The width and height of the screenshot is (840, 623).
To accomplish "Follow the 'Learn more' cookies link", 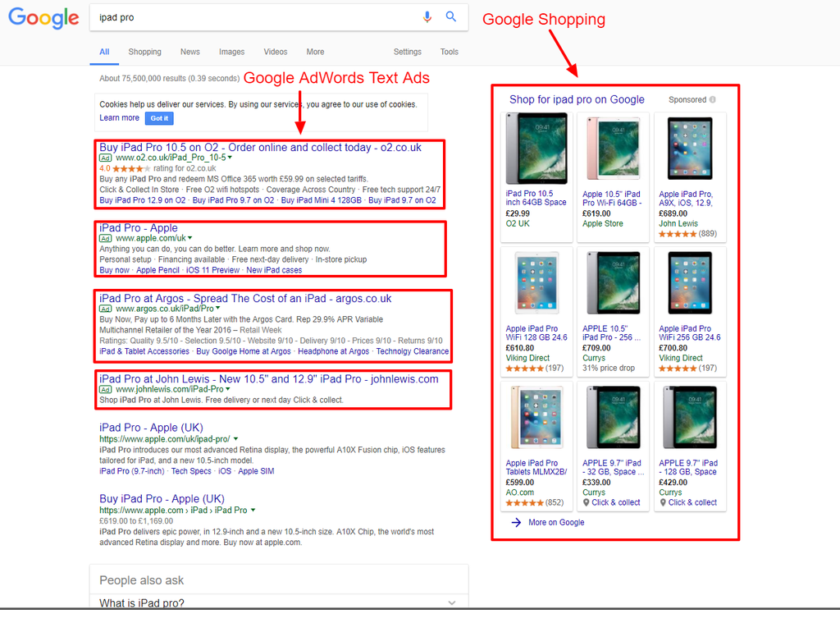I will [x=119, y=117].
